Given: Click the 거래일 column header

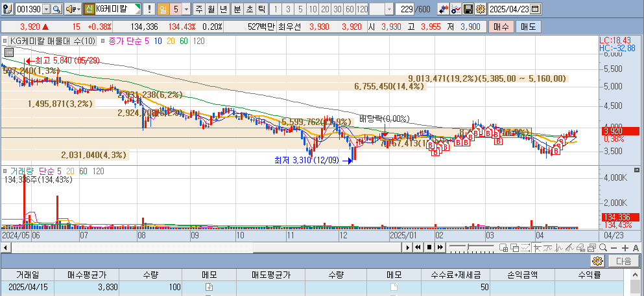Looking at the screenshot, I should [27, 275].
